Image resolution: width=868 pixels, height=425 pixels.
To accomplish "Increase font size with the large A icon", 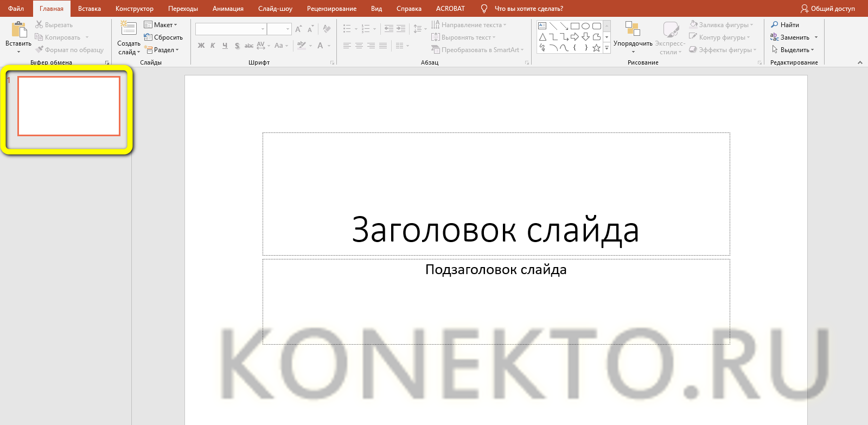I will pyautogui.click(x=298, y=29).
